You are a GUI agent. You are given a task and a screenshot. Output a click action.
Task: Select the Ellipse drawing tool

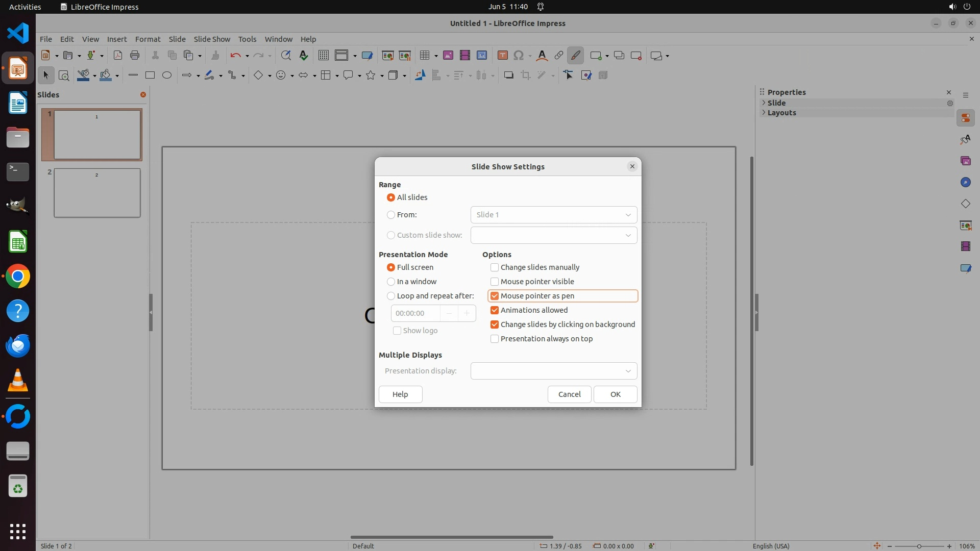(x=167, y=76)
